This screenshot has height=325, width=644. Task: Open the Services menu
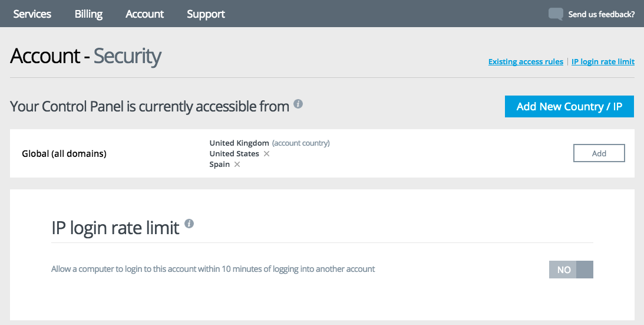[x=32, y=14]
